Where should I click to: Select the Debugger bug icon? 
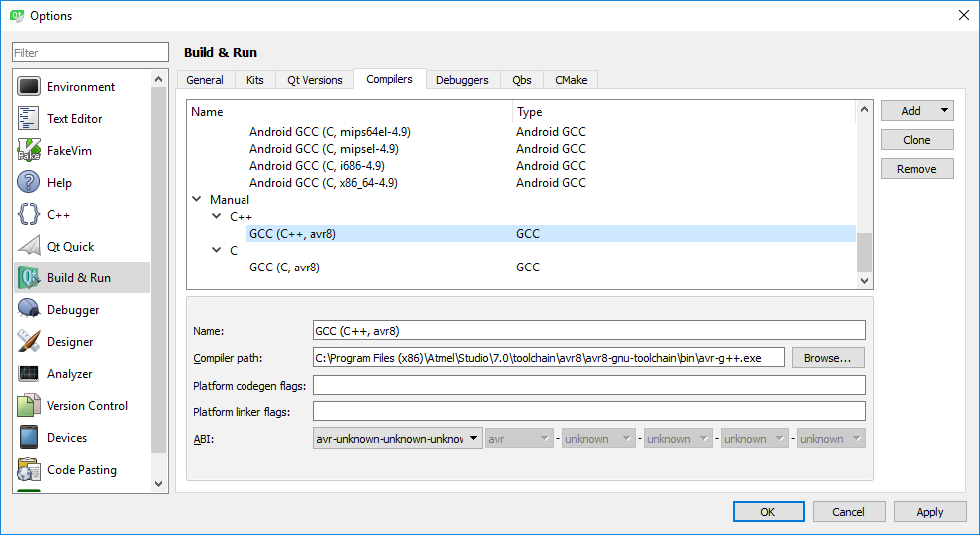tap(29, 310)
